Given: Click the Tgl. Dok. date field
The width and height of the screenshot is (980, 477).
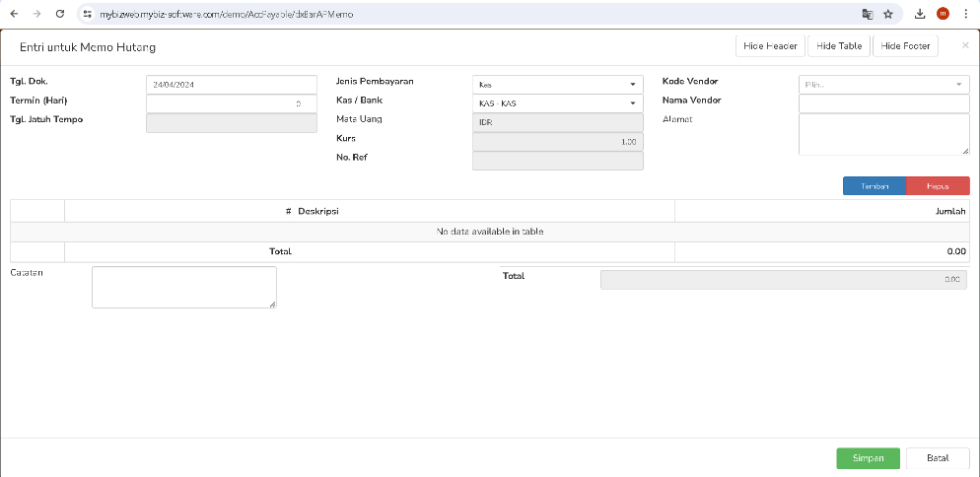Looking at the screenshot, I should 232,85.
